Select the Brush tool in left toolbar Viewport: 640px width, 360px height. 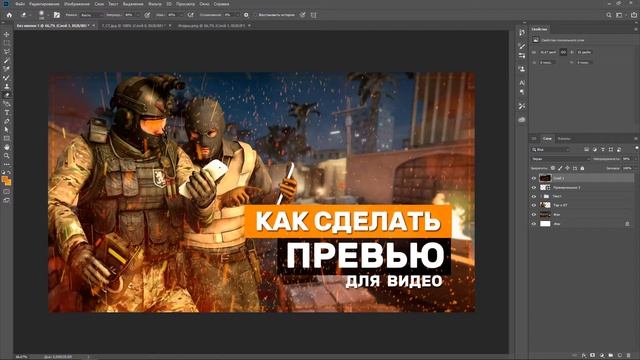[x=7, y=78]
